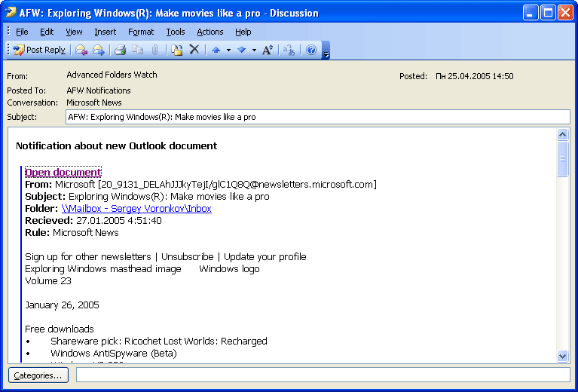Open the Actions menu
578x392 pixels.
[x=210, y=32]
